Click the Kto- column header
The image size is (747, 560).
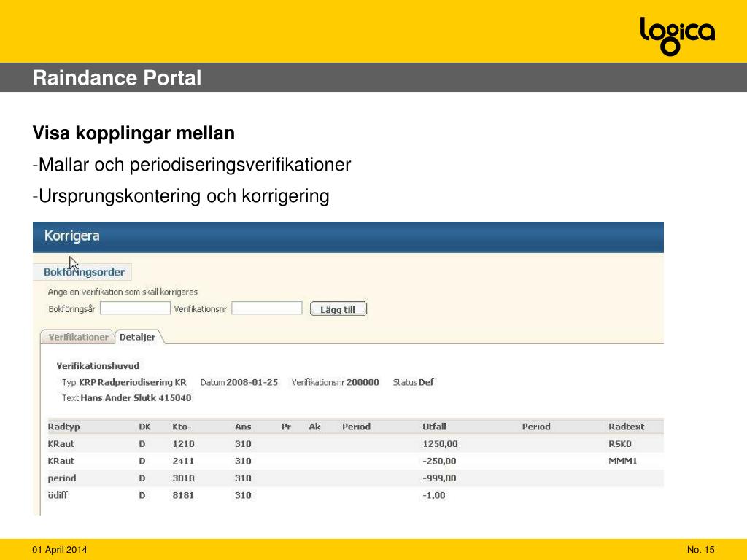click(182, 427)
